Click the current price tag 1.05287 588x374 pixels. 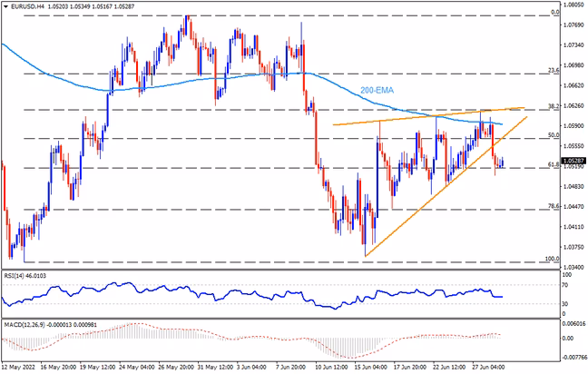pyautogui.click(x=573, y=161)
